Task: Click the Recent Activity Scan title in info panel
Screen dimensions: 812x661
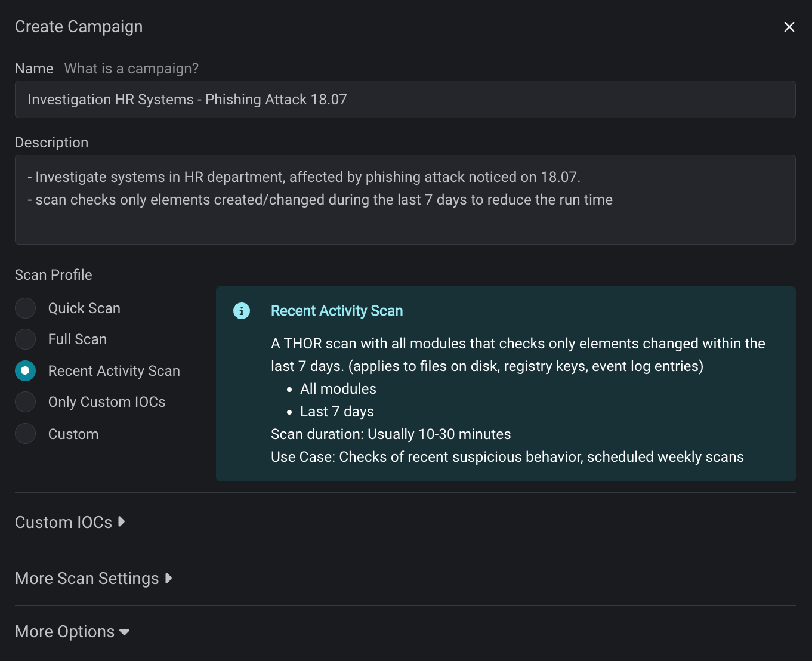Action: [x=336, y=311]
